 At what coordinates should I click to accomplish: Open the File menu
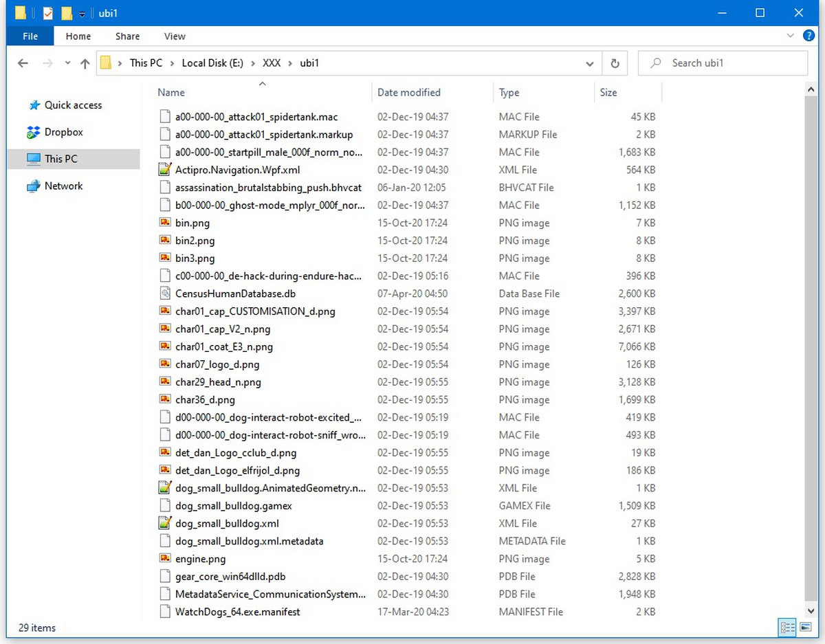[30, 36]
